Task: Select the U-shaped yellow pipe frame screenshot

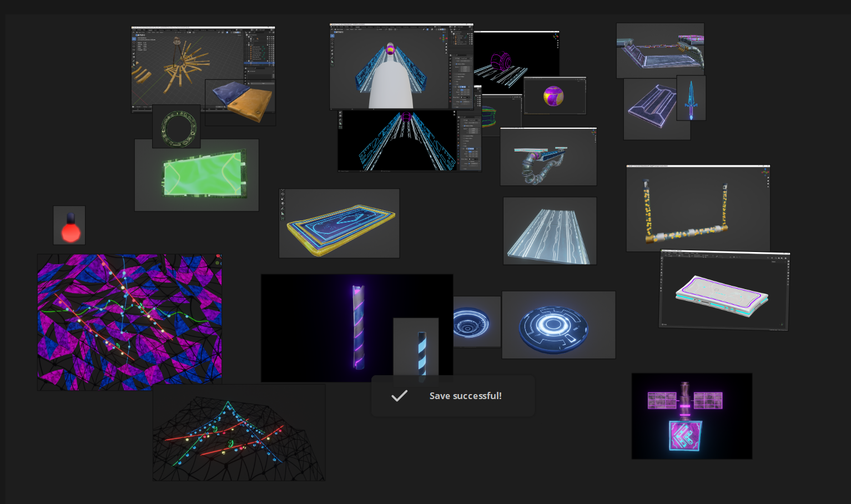Action: click(698, 209)
